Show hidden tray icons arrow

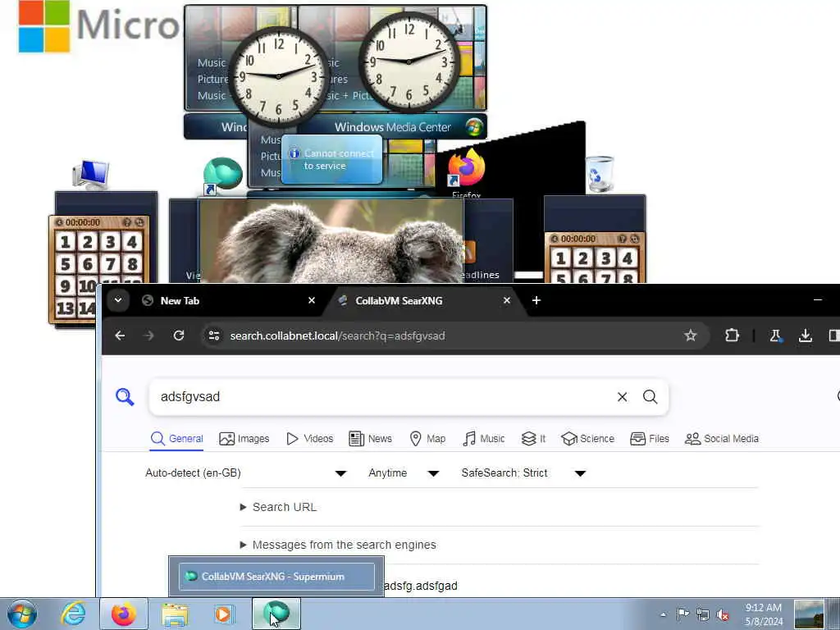pyautogui.click(x=663, y=614)
